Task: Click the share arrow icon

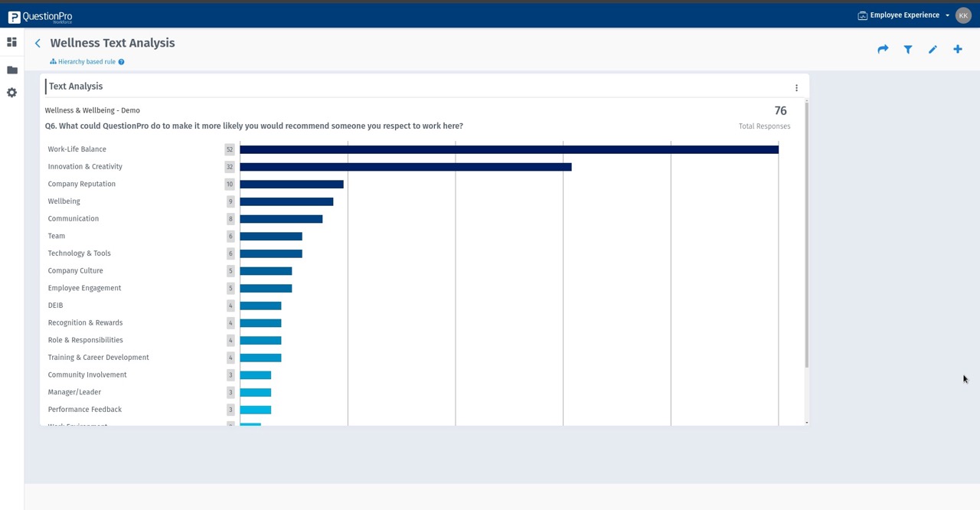Action: pyautogui.click(x=883, y=49)
